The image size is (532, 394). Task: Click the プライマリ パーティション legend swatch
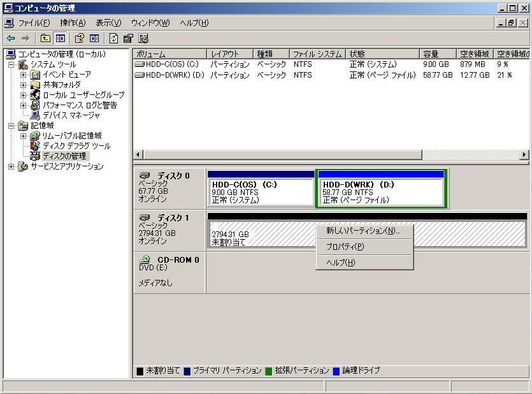click(x=187, y=371)
